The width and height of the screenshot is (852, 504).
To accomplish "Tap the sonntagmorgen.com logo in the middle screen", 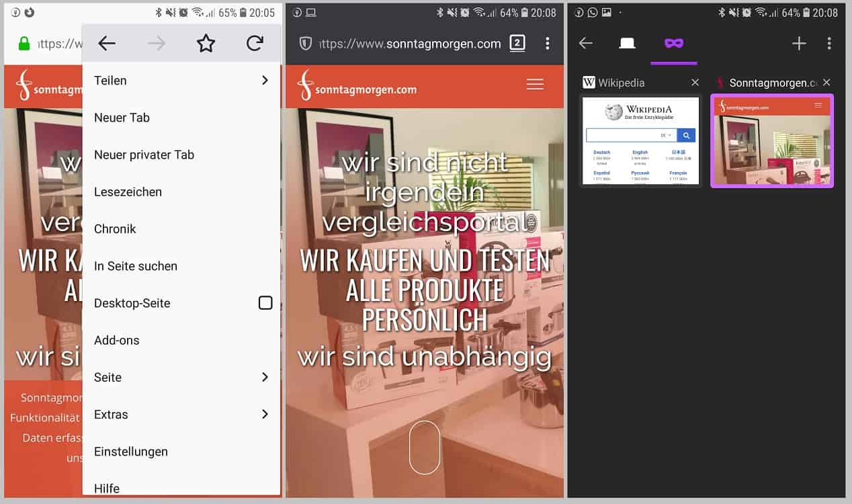I will coord(357,85).
